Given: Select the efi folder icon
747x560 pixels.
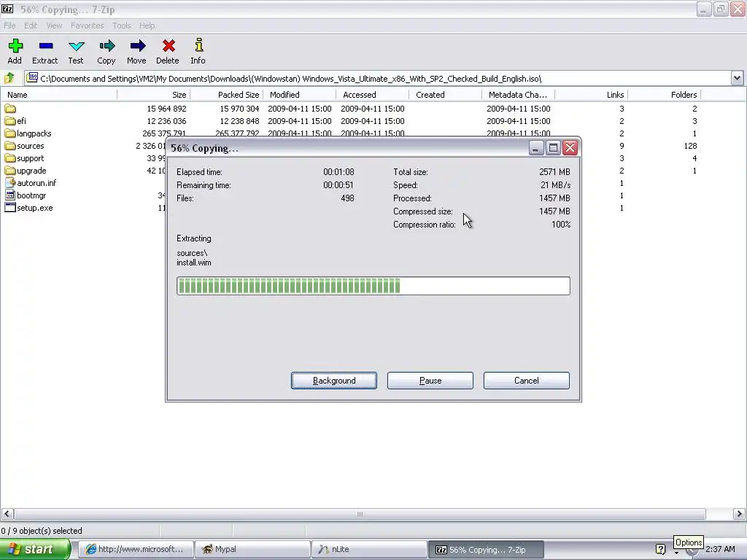Looking at the screenshot, I should tap(10, 121).
